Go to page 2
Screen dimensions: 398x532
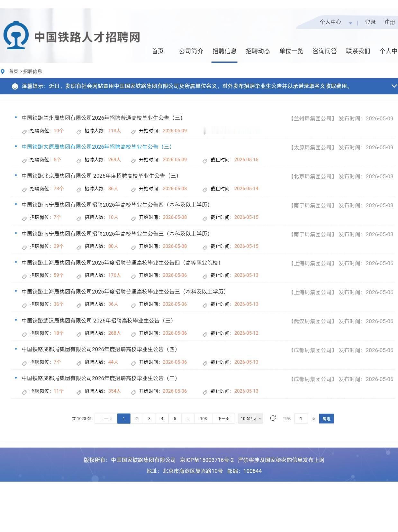click(137, 418)
